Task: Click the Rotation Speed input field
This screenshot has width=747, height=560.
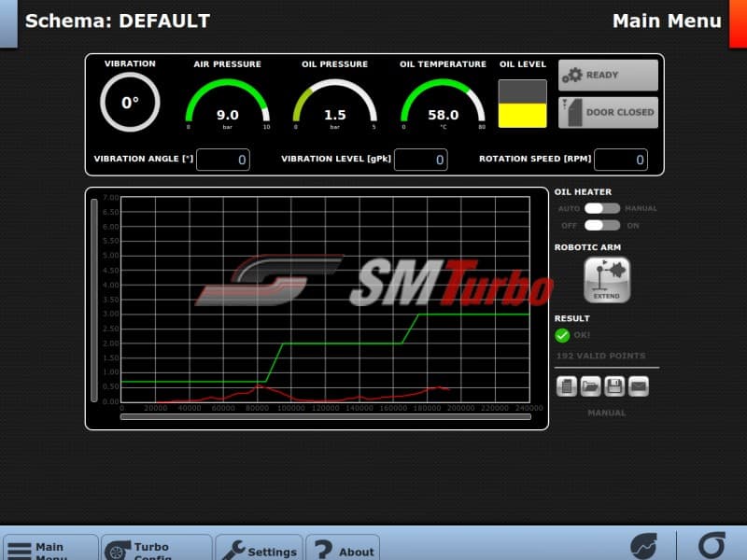Action: (x=621, y=160)
